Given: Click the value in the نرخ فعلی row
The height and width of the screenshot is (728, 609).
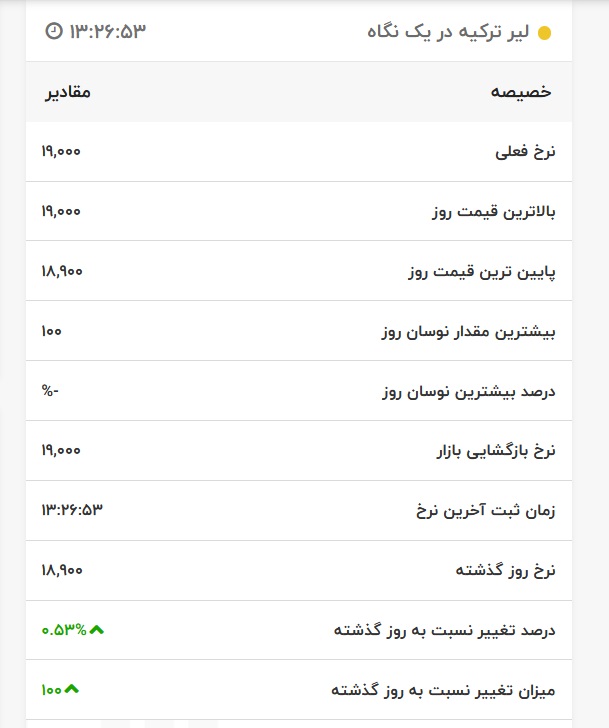Looking at the screenshot, I should tap(61, 152).
